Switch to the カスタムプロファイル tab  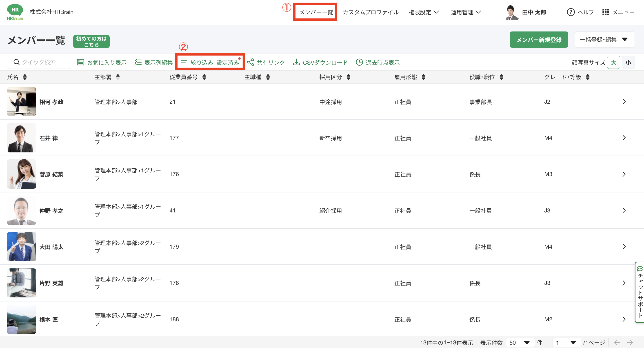(x=371, y=12)
